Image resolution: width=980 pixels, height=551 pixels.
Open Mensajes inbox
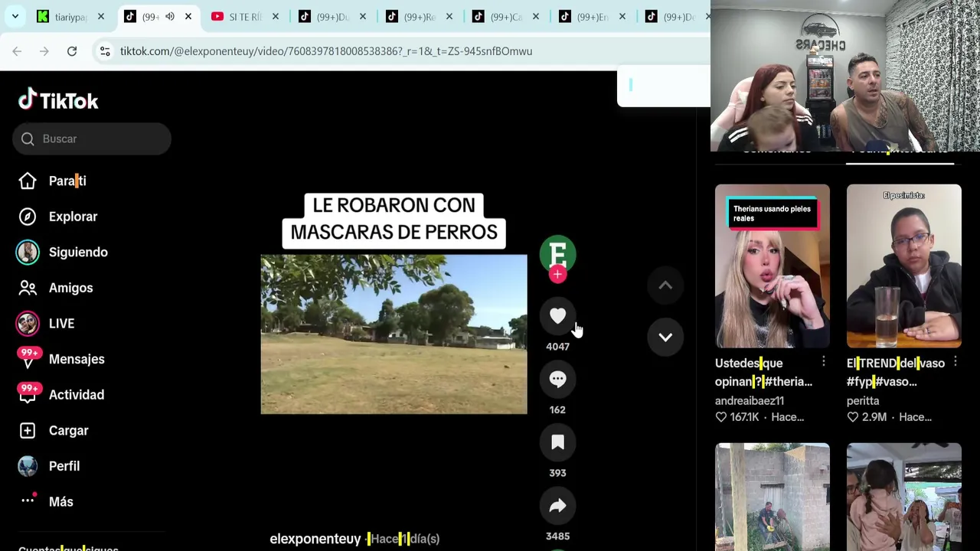(x=77, y=359)
